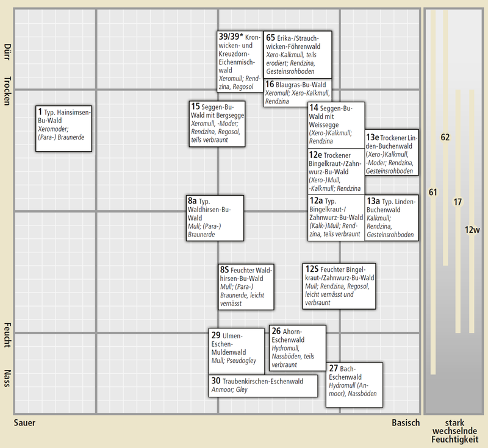Select the 12e Trockener Bingelkraut-/Zahnwurz-Bu-Wald box
Viewport: 488px width, 448px height.
click(x=336, y=172)
